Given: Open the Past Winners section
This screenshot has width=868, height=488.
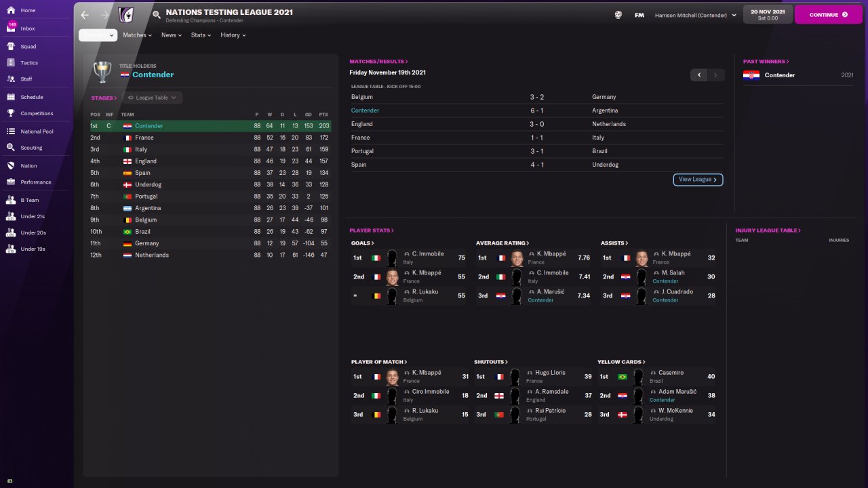Looking at the screenshot, I should point(766,62).
